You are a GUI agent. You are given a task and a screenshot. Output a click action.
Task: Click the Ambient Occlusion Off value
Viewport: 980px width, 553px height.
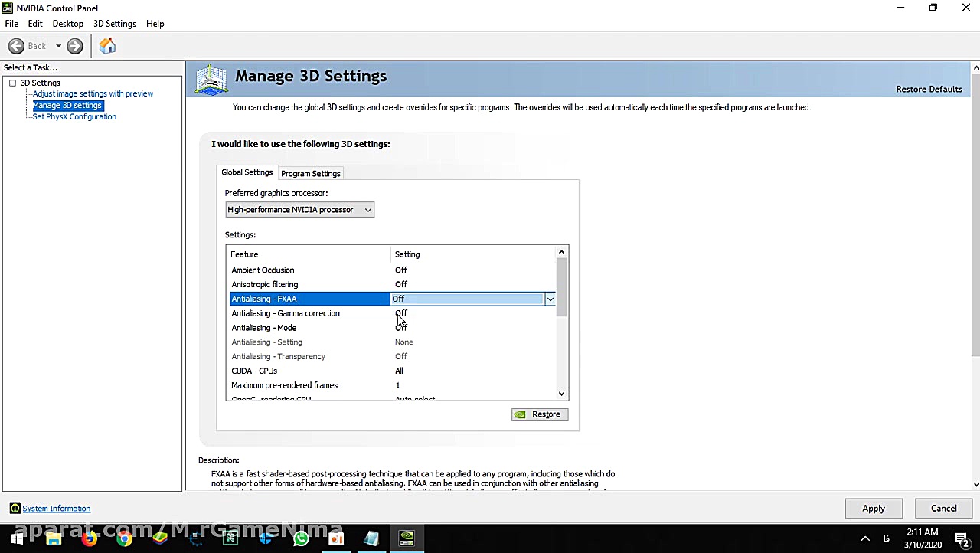pos(401,270)
